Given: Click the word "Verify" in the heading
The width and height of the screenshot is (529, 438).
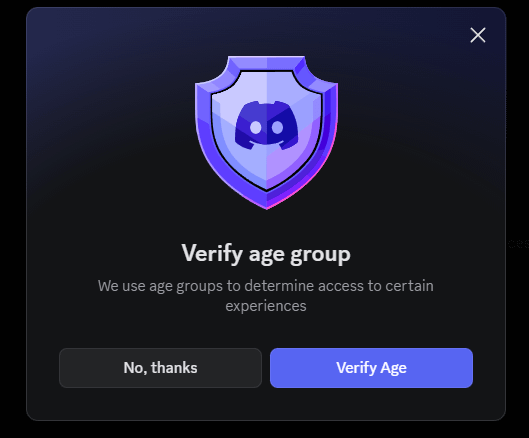Looking at the screenshot, I should tap(212, 253).
